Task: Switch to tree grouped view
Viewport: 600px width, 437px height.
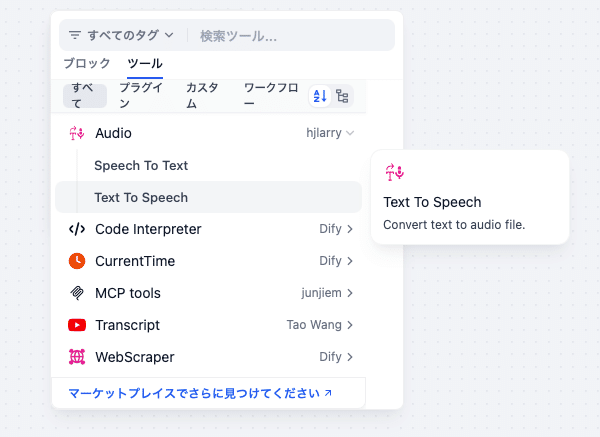Action: coord(342,96)
